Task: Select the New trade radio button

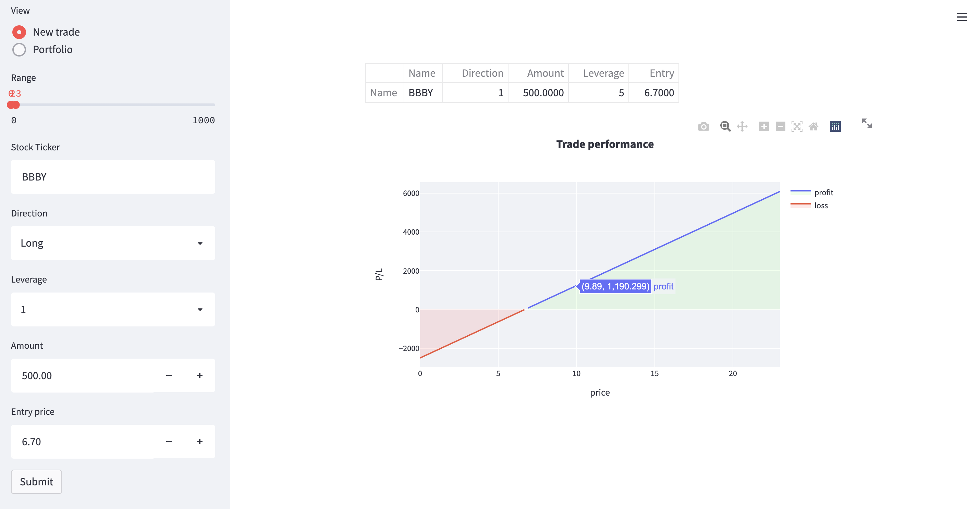Action: tap(19, 32)
